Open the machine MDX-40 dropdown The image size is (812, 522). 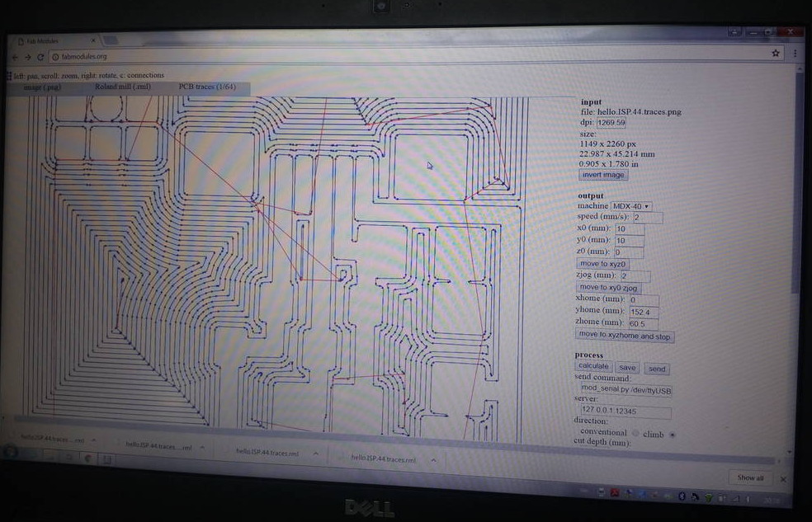630,206
